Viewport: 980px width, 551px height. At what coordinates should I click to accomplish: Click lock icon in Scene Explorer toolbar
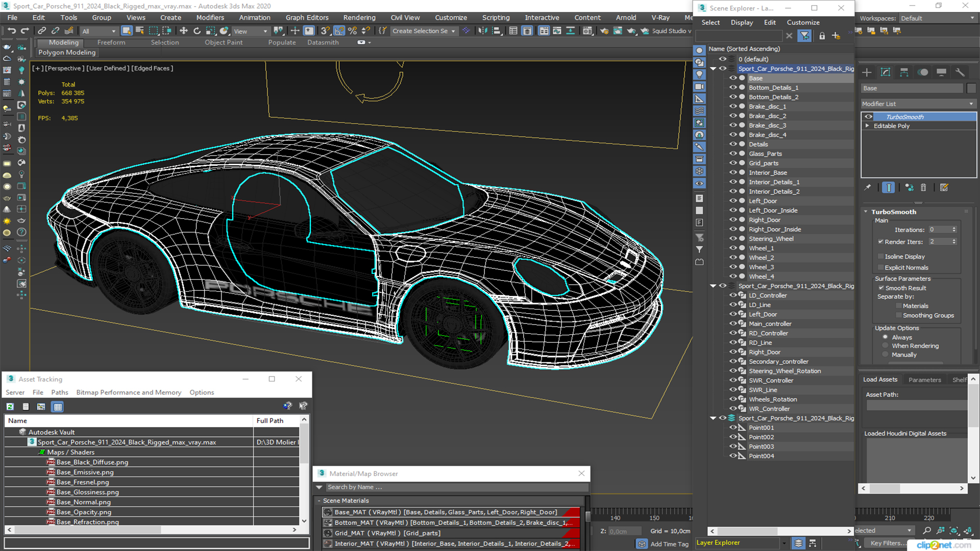(x=822, y=36)
